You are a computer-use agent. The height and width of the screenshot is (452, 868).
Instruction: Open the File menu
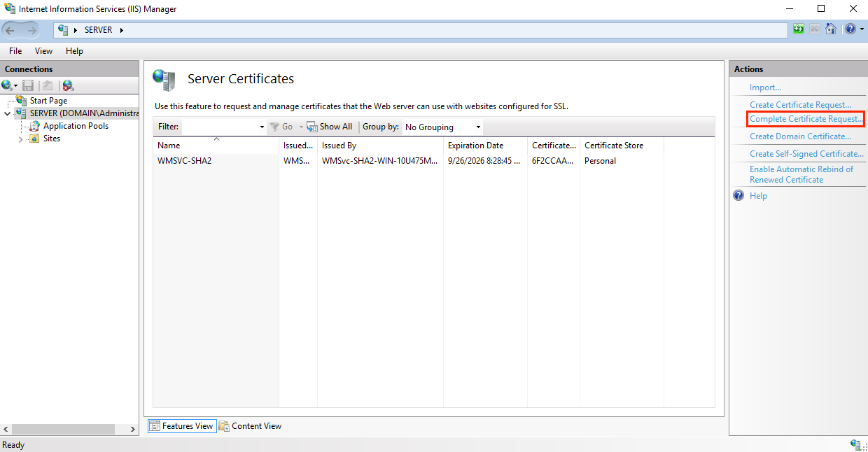pos(15,50)
